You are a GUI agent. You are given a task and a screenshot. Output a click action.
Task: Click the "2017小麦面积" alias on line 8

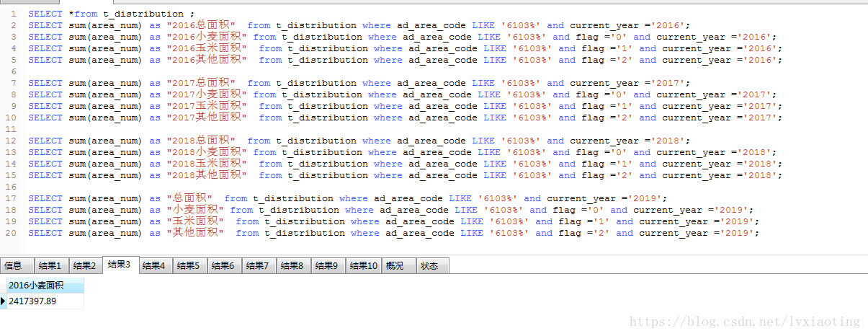pos(207,94)
